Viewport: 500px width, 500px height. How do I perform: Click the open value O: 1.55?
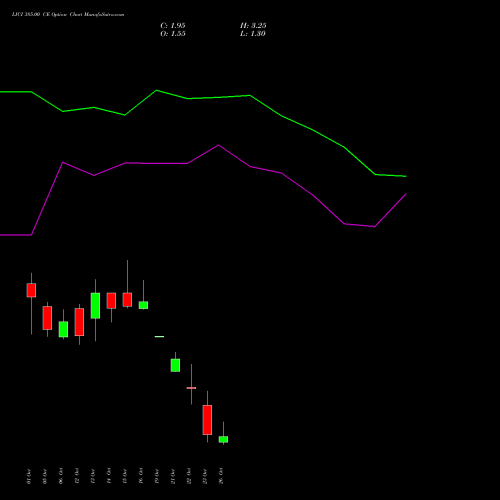point(173,34)
